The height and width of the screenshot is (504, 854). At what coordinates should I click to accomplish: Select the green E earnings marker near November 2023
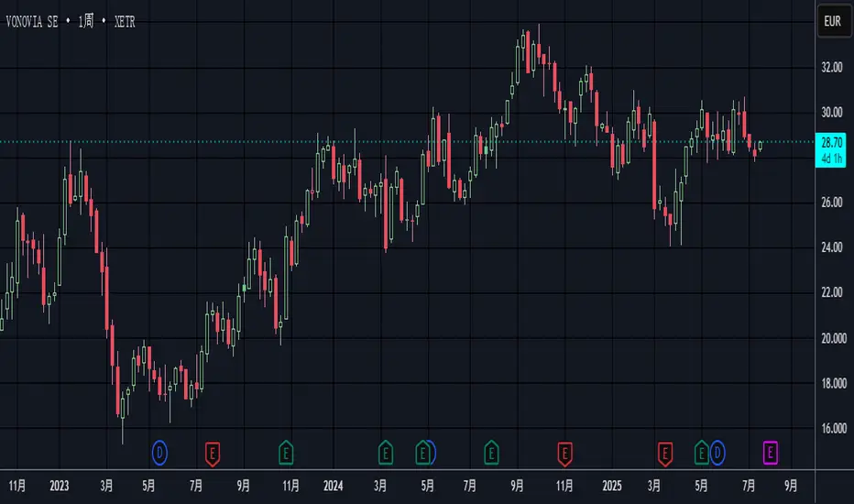286,451
